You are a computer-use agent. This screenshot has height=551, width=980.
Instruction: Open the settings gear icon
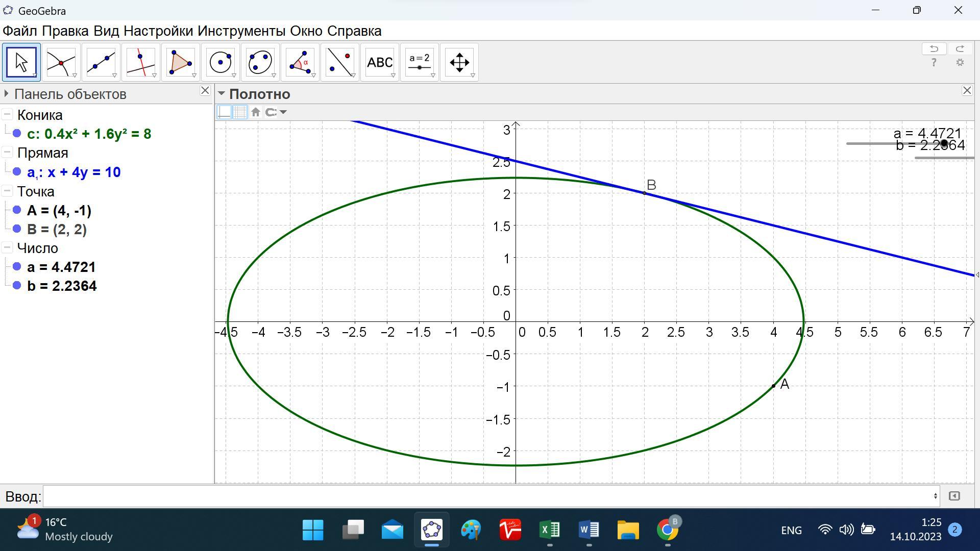click(x=960, y=62)
